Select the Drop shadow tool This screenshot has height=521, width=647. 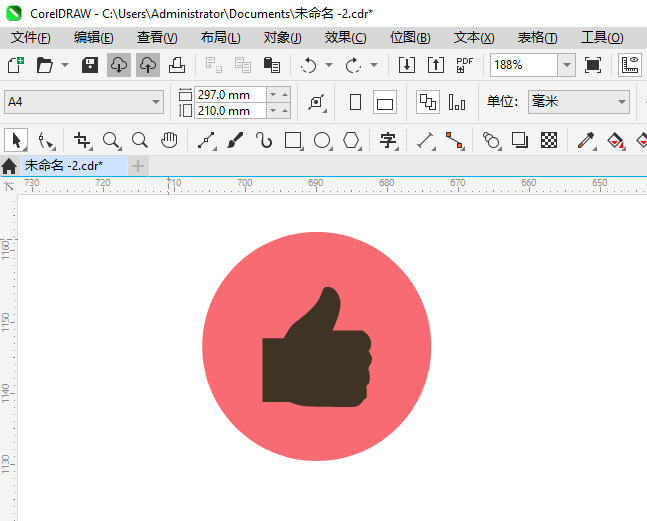(520, 140)
